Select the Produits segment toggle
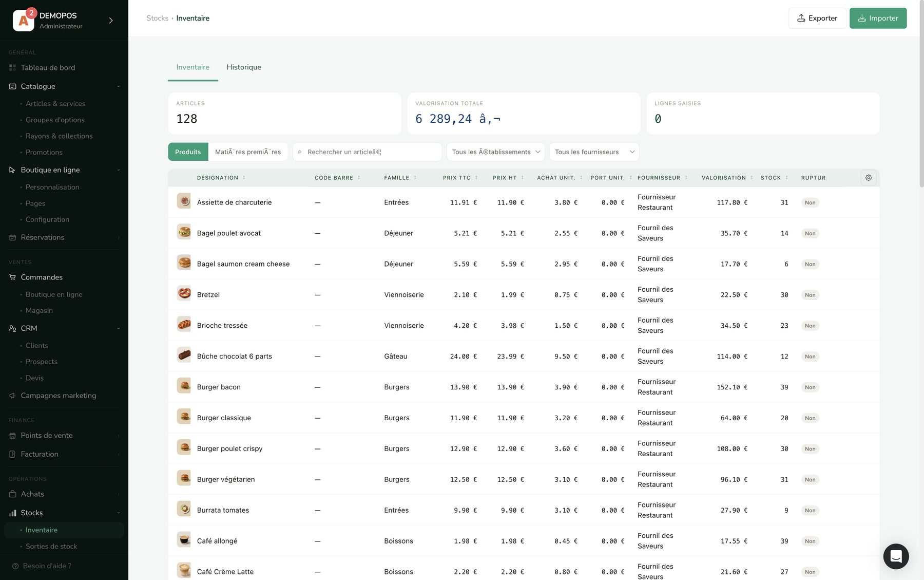 coord(188,152)
